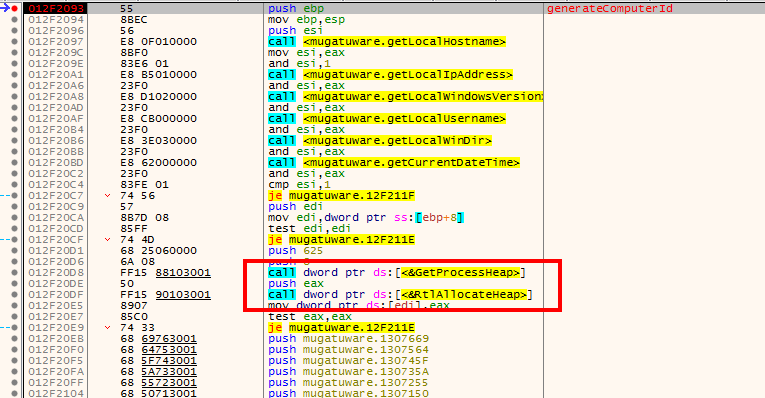Click the opcode bytes FF15 90103001

[165, 295]
